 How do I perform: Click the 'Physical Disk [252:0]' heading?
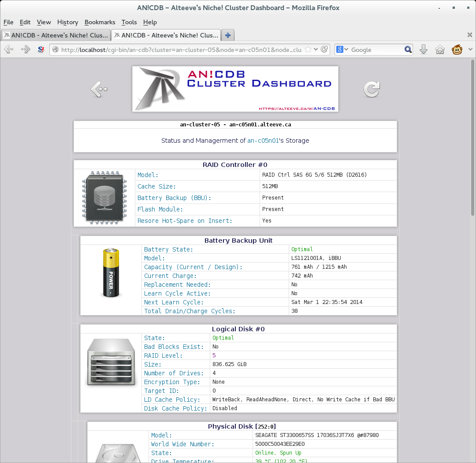tap(242, 426)
